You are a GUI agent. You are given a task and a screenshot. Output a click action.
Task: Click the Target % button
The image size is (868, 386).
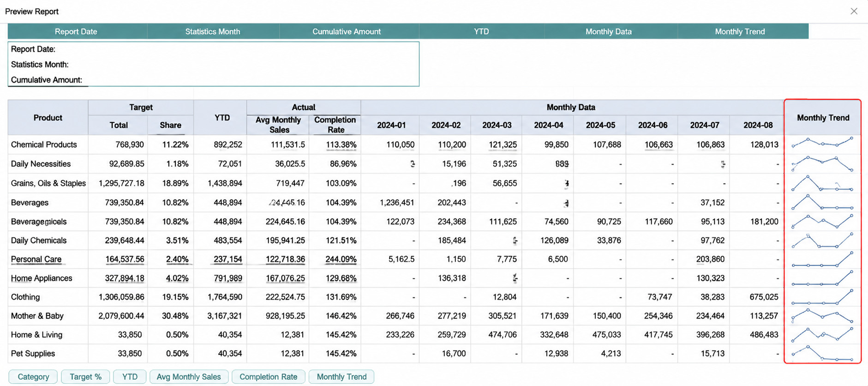(85, 377)
